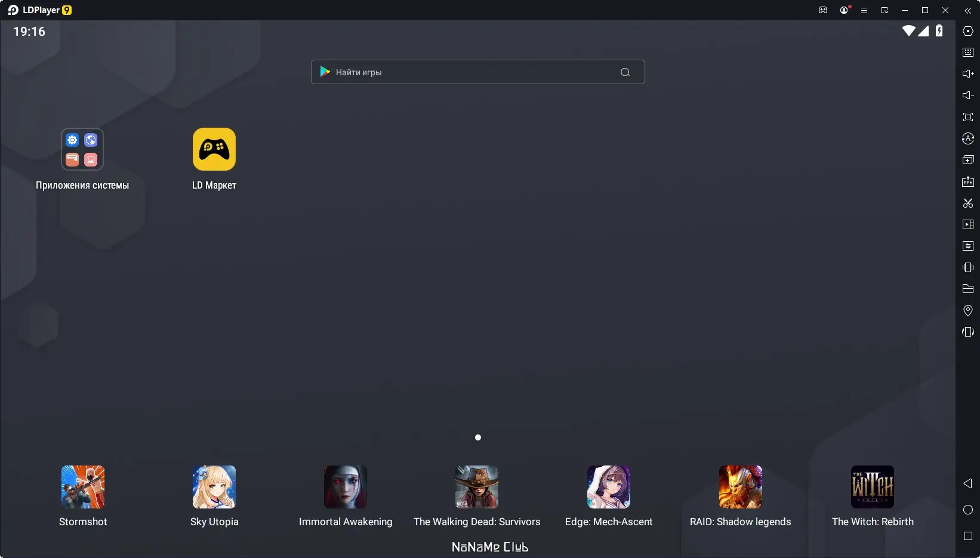Click the circular A icon in the sidebar

point(968,138)
